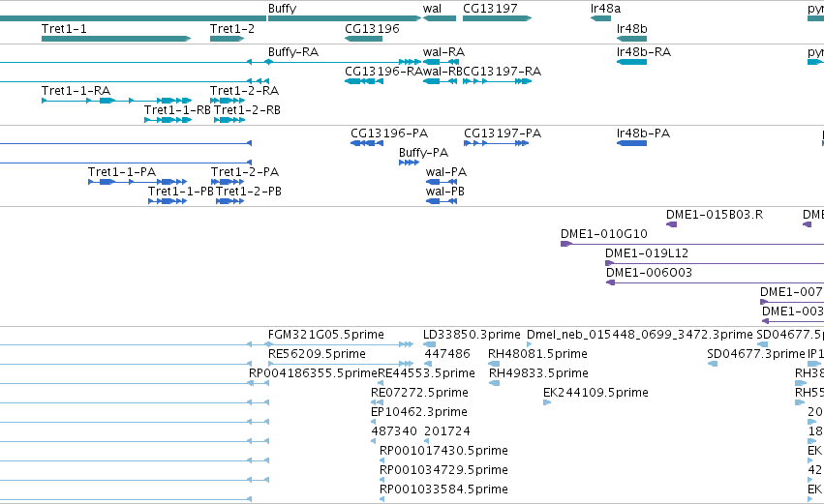Select the Tret1-2-PA protein glyph
The height and width of the screenshot is (504, 824).
click(228, 182)
